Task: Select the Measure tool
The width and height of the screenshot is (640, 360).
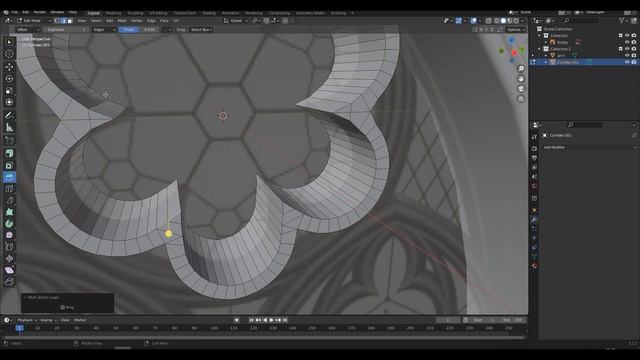Action: pos(9,127)
